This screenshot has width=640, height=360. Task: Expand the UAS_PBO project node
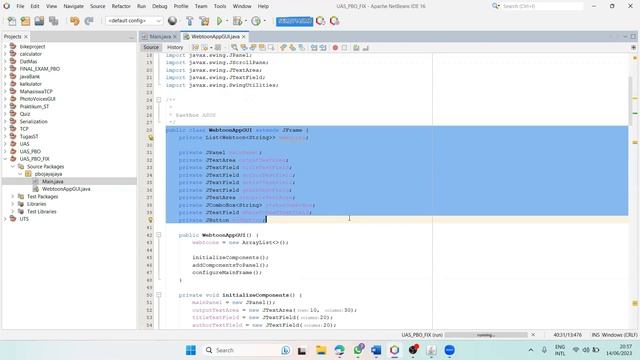pos(5,151)
